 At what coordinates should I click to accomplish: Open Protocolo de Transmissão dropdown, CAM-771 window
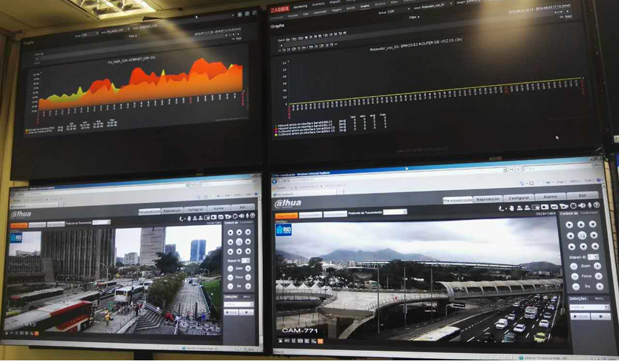tap(395, 212)
